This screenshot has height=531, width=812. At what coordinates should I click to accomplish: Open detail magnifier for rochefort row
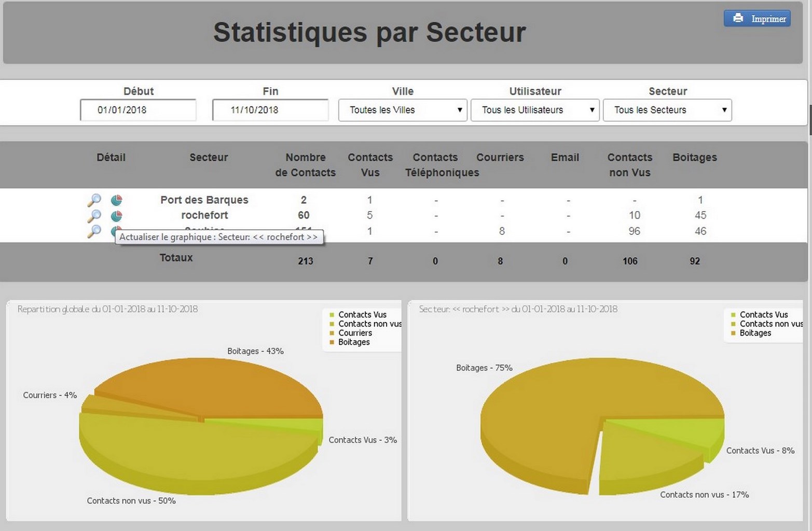coord(94,216)
